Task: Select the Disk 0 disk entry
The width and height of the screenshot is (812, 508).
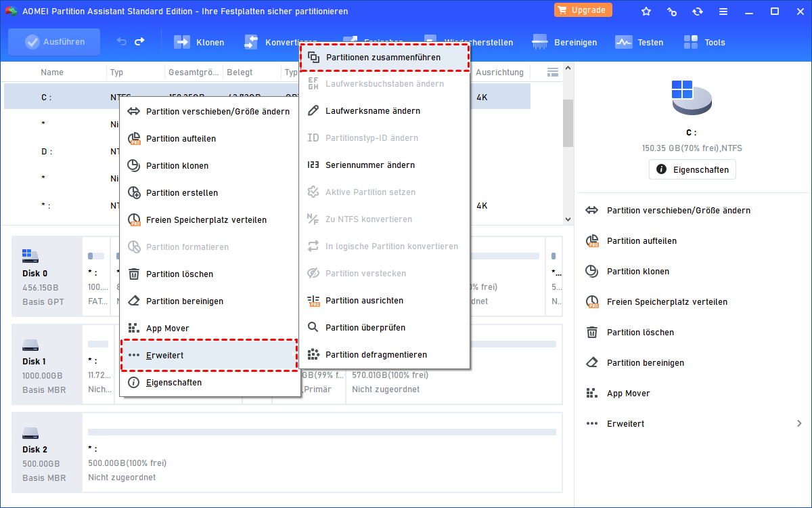Action: point(47,276)
